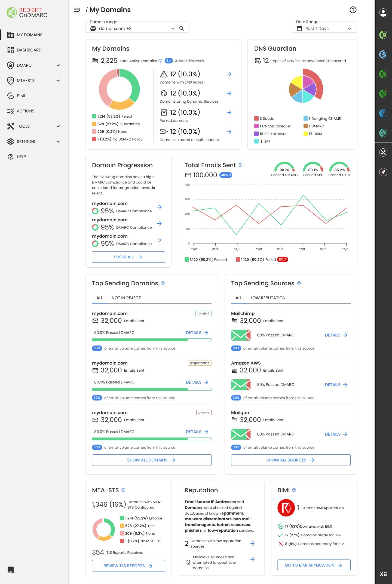Viewport: 392px width, 584px height.
Task: Click the info icon beside Top Sending Sources
Action: coord(299,283)
